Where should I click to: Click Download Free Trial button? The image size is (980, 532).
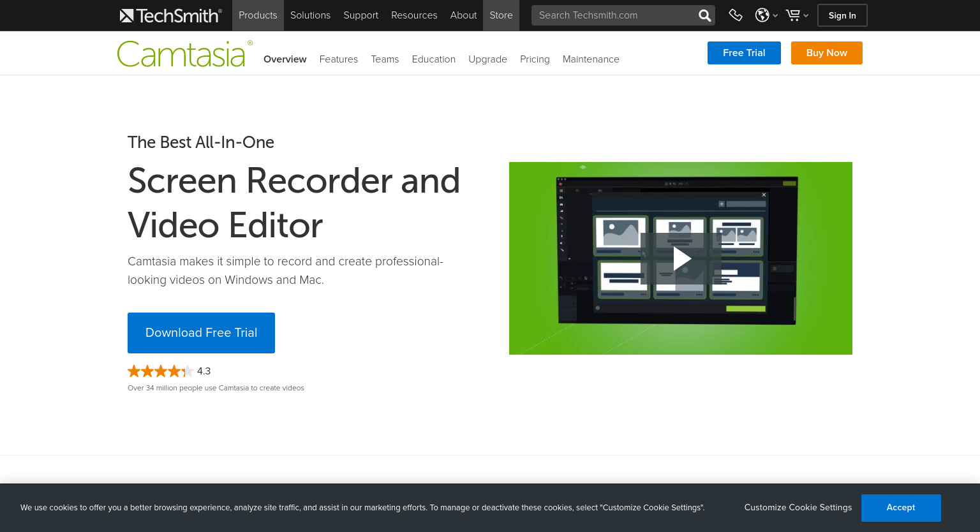point(201,333)
